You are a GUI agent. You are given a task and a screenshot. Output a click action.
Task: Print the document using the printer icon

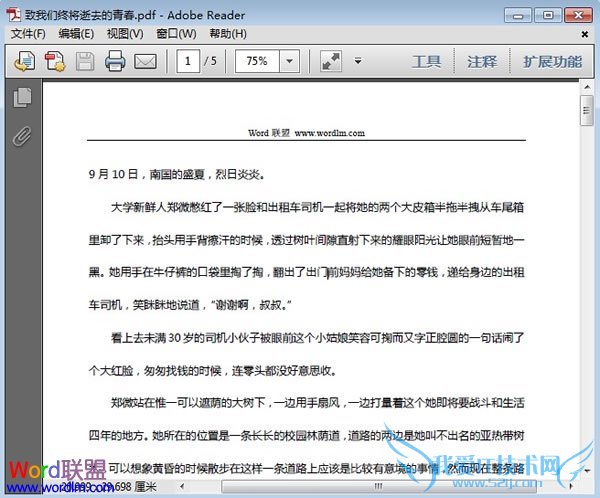115,61
